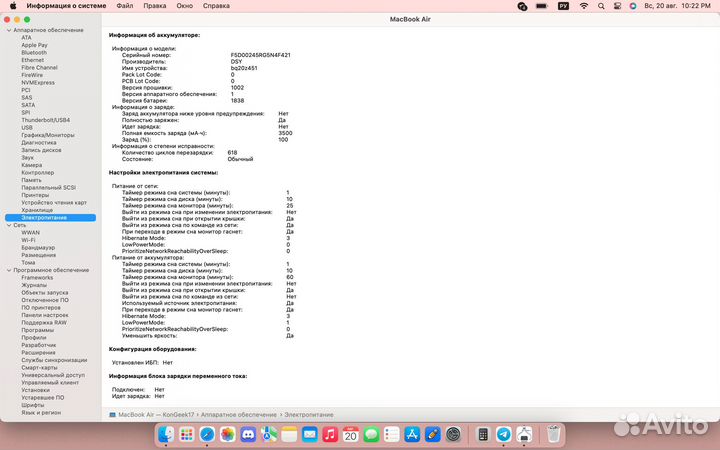Screen dimensions: 720x450
Task: Click the Информация об аккумуляторе heading
Action: (x=154, y=35)
